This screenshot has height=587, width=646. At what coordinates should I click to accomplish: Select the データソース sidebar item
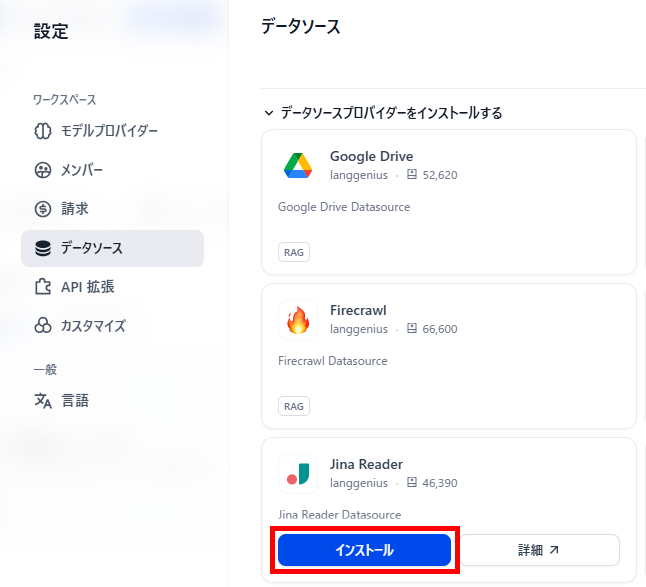(112, 248)
